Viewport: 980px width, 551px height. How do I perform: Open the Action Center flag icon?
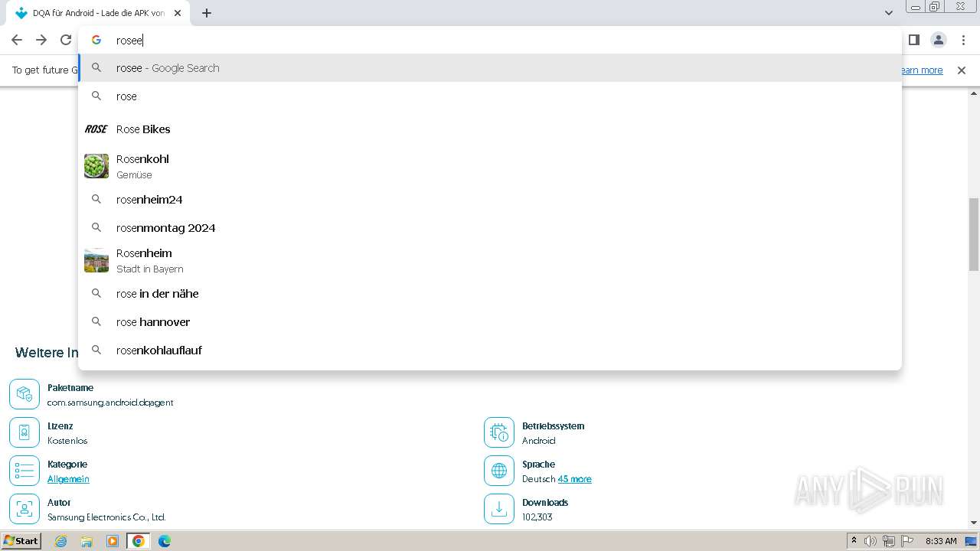click(x=907, y=541)
